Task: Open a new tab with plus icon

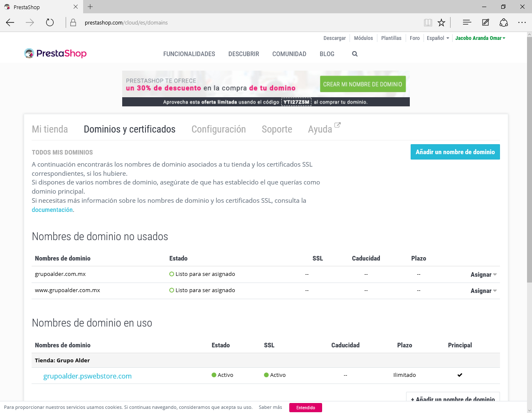Action: [x=90, y=7]
